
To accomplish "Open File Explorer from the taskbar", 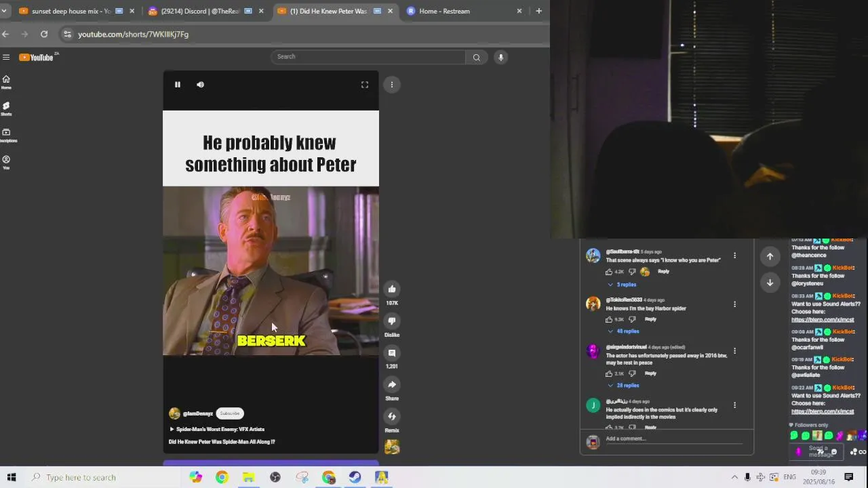I will pos(248,477).
